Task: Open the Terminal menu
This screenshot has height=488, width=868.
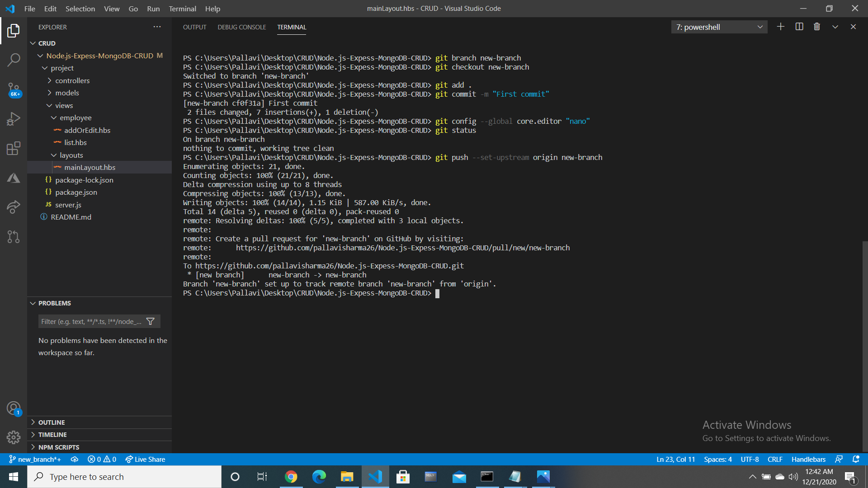Action: click(x=182, y=9)
